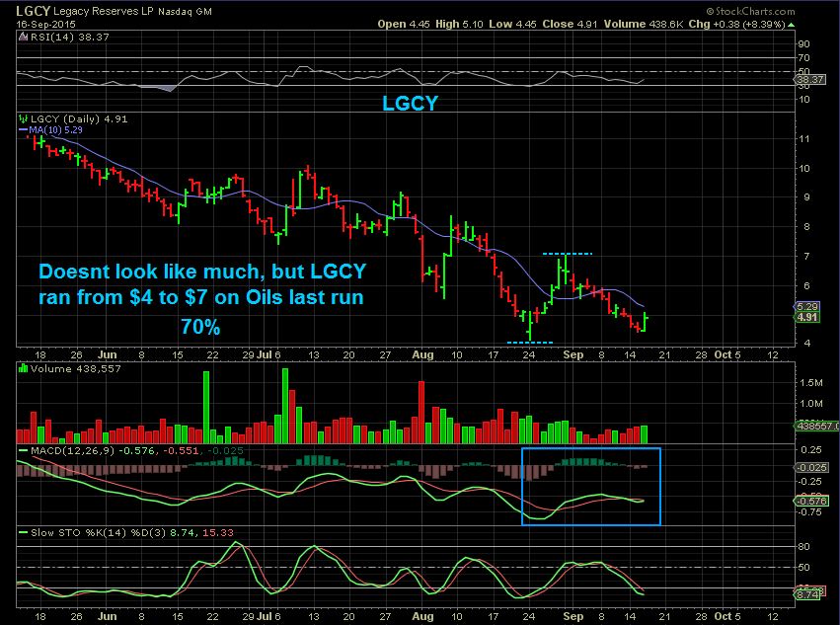The width and height of the screenshot is (840, 625).
Task: Click the 438557.0 value tag on volume axis
Action: coord(816,427)
